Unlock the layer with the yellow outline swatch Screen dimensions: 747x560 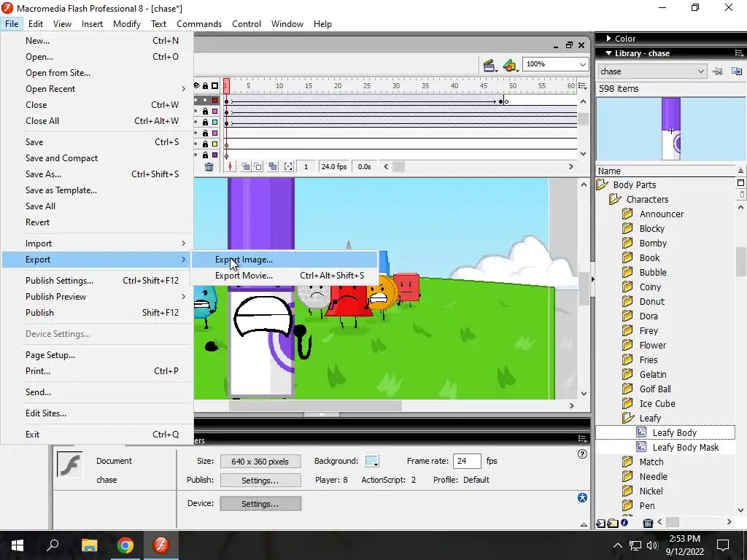pyautogui.click(x=205, y=144)
